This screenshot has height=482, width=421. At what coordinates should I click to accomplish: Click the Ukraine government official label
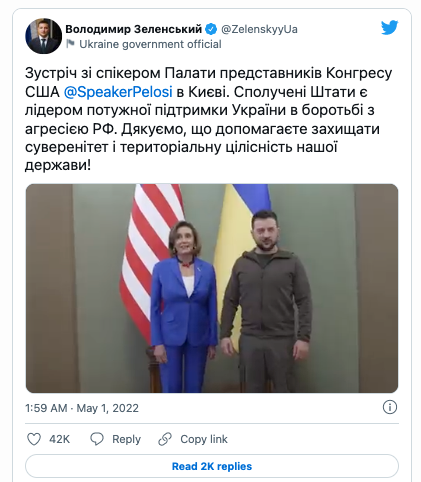click(150, 44)
